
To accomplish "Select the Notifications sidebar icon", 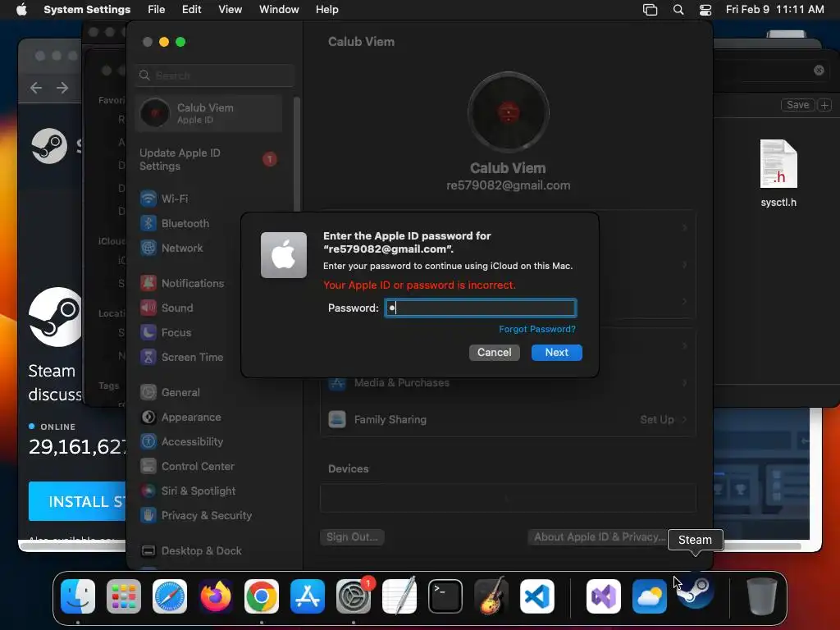I will pyautogui.click(x=148, y=283).
